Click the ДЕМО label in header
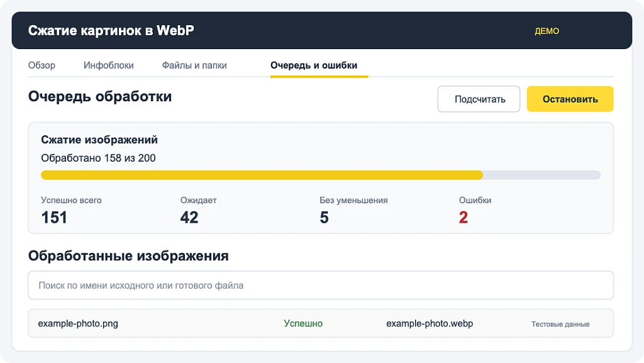The width and height of the screenshot is (644, 363). 547,31
